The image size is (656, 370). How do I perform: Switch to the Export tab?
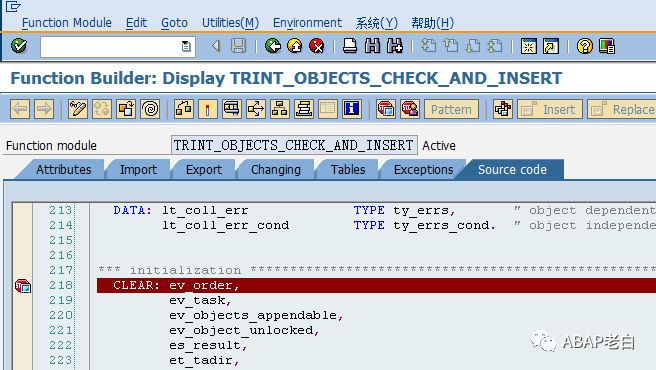click(x=204, y=170)
